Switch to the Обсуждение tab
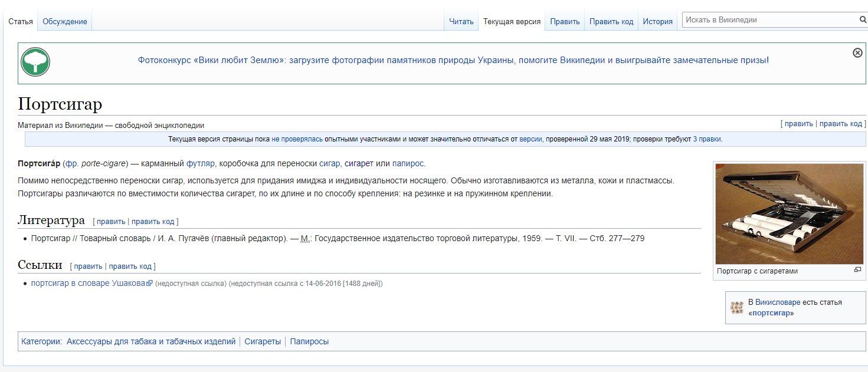 pyautogui.click(x=65, y=21)
